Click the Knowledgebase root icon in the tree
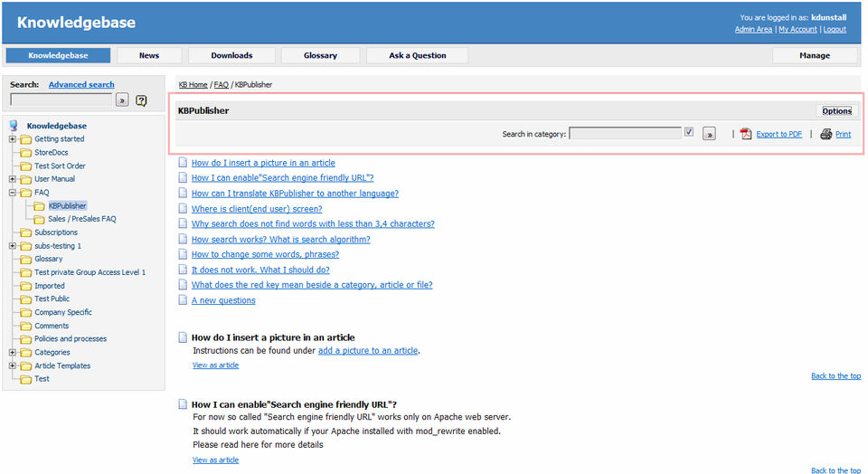This screenshot has width=868, height=474. point(14,126)
